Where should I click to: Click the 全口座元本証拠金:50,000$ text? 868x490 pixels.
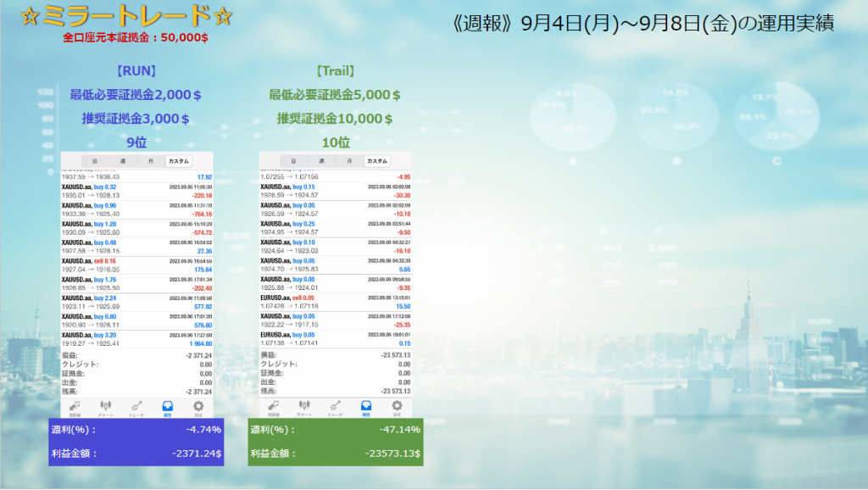click(136, 37)
